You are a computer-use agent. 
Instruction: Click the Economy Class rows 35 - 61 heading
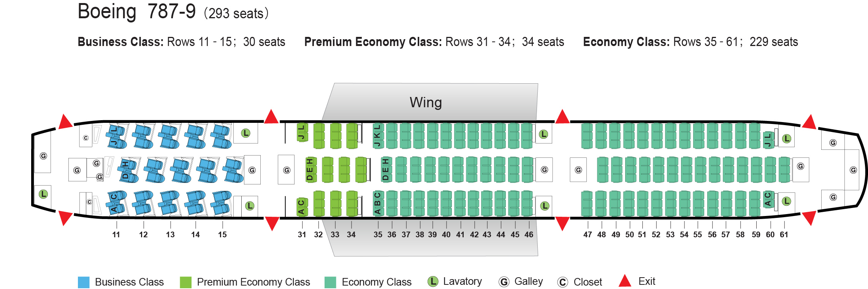click(690, 42)
